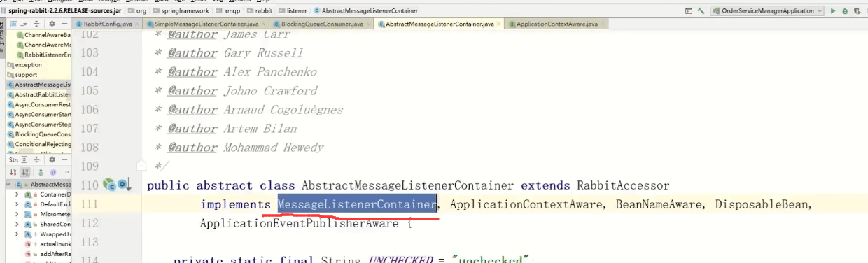Expand Micrometer... node in Structure

17,213
